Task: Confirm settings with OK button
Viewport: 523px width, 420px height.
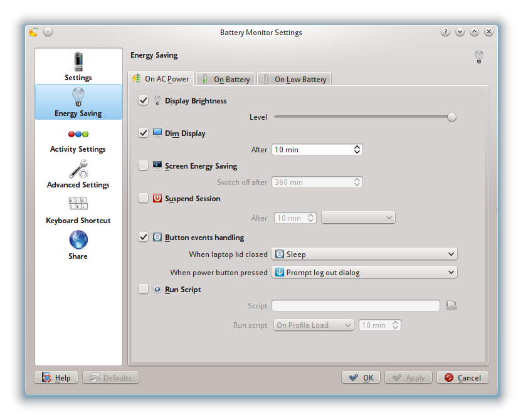Action: coord(361,377)
